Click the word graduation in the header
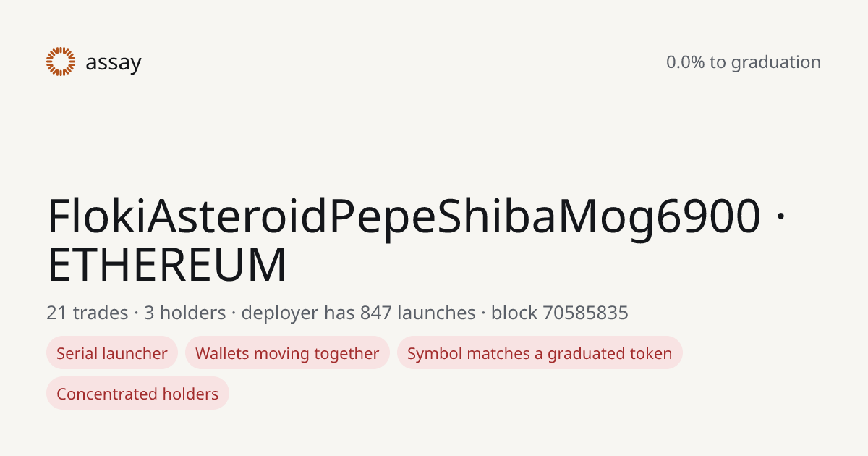Viewport: 868px width, 456px height. [x=775, y=63]
